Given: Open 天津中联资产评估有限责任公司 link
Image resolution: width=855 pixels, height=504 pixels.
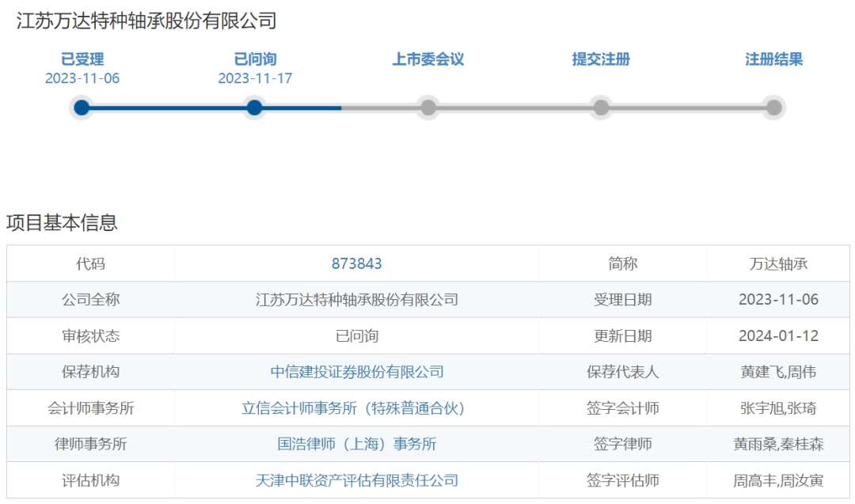Looking at the screenshot, I should point(356,480).
